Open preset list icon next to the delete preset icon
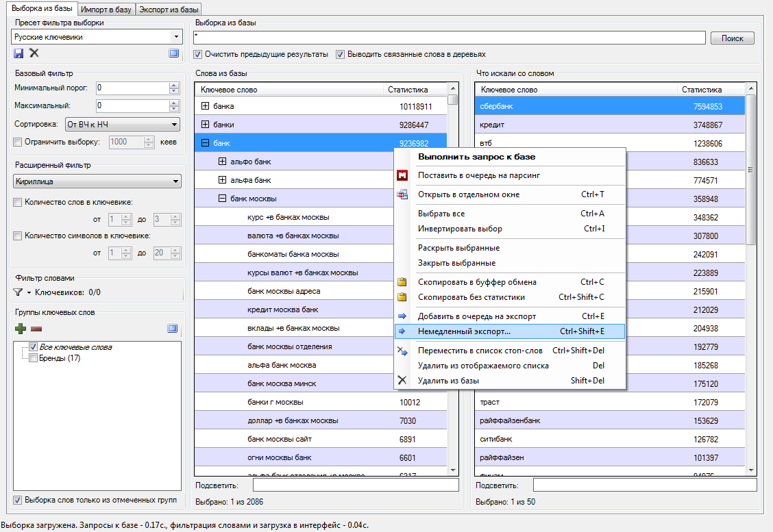773x532 pixels. click(173, 53)
